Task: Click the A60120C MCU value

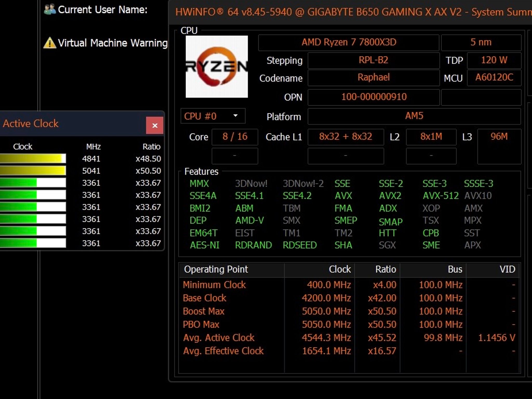Action: [x=494, y=77]
